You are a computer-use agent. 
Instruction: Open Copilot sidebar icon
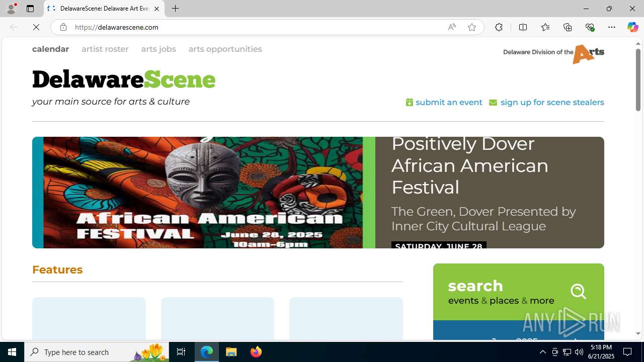632,27
